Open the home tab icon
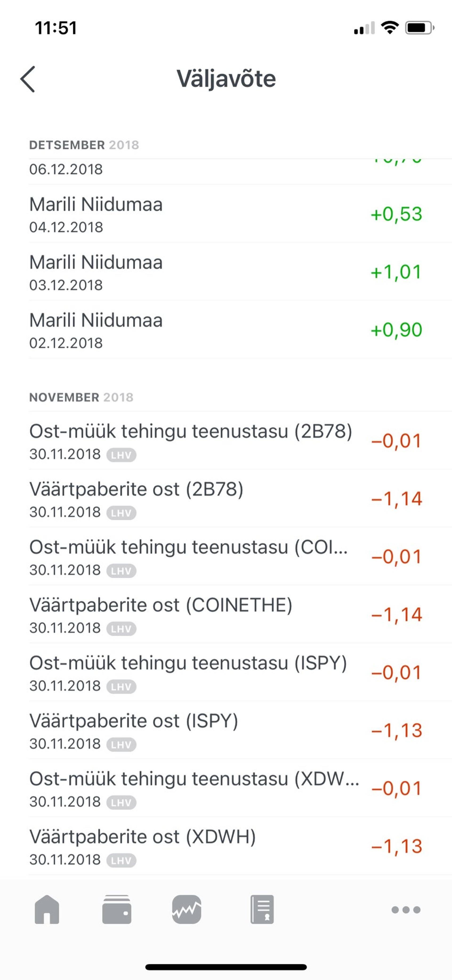This screenshot has width=452, height=980. pyautogui.click(x=47, y=909)
